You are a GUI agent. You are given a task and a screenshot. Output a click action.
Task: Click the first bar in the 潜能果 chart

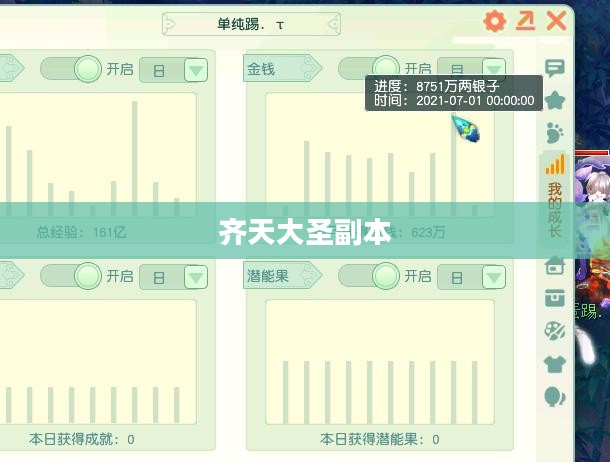pos(286,392)
